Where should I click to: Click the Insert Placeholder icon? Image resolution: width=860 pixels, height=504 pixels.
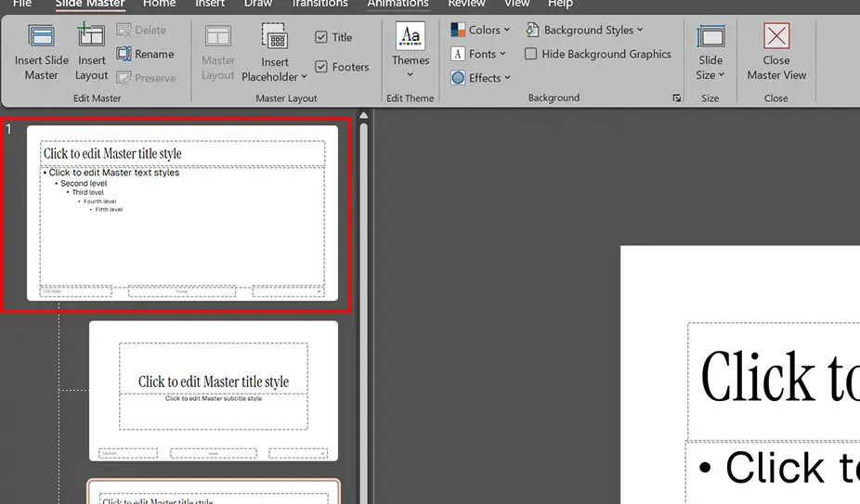(274, 37)
